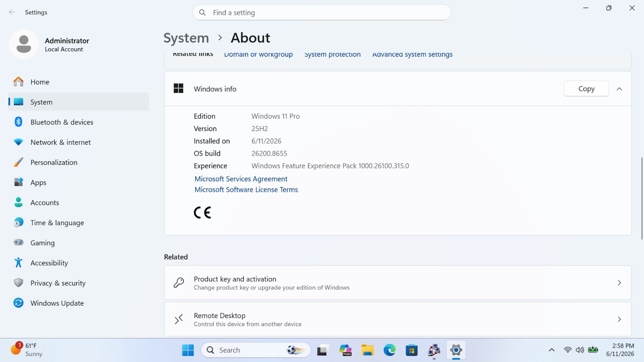Launch Microsoft 365 Copilot from taskbar
Image resolution: width=644 pixels, height=362 pixels.
345,350
